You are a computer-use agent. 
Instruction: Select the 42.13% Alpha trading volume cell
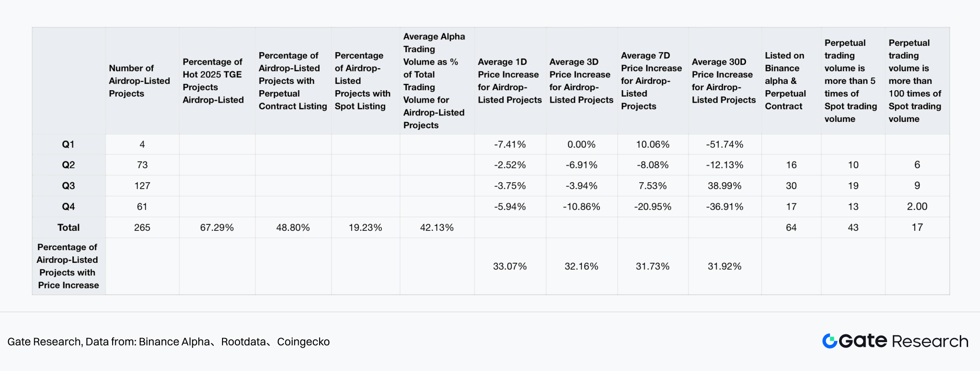tap(436, 228)
